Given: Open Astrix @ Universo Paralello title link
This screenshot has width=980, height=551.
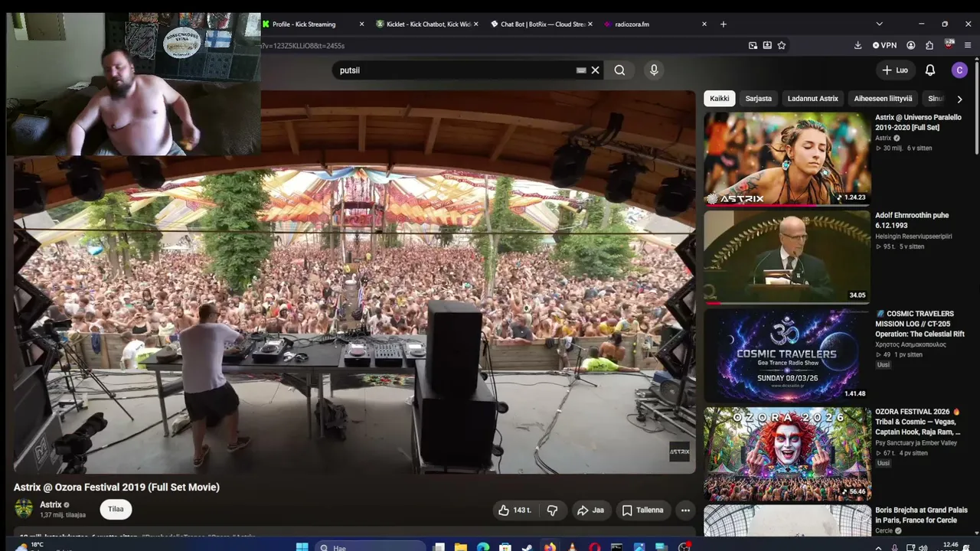Looking at the screenshot, I should pos(919,122).
